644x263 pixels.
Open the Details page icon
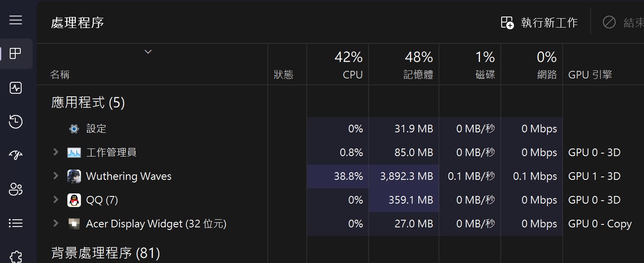click(x=16, y=224)
